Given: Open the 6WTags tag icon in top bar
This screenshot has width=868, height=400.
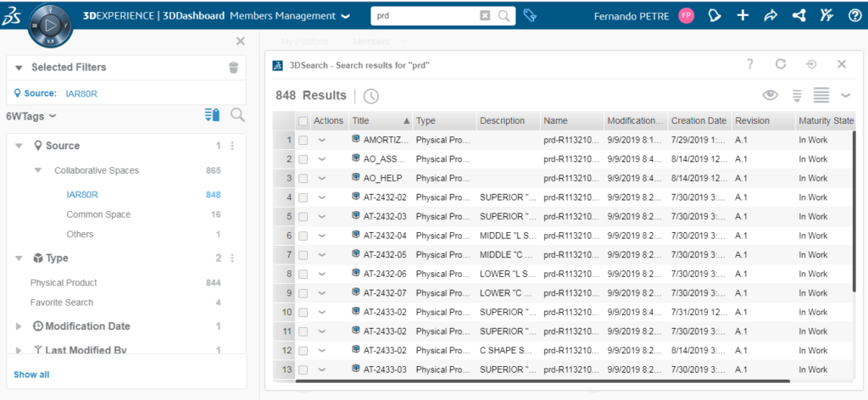Looking at the screenshot, I should point(530,16).
